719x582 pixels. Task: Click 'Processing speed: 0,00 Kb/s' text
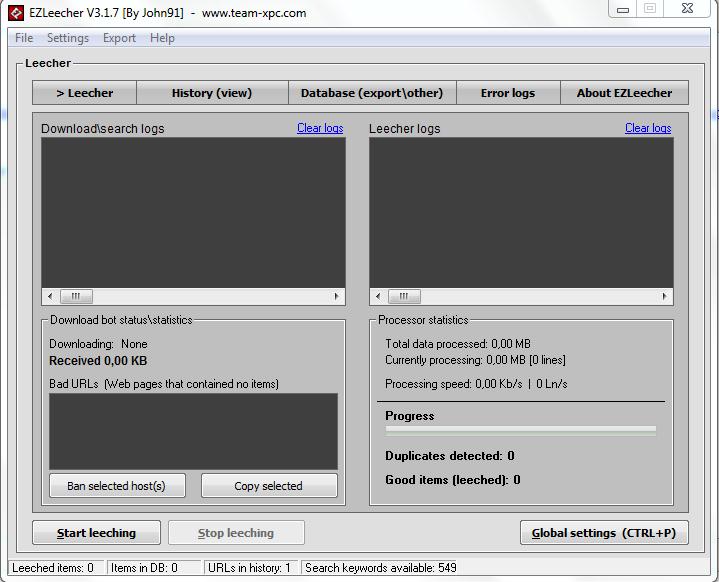454,384
